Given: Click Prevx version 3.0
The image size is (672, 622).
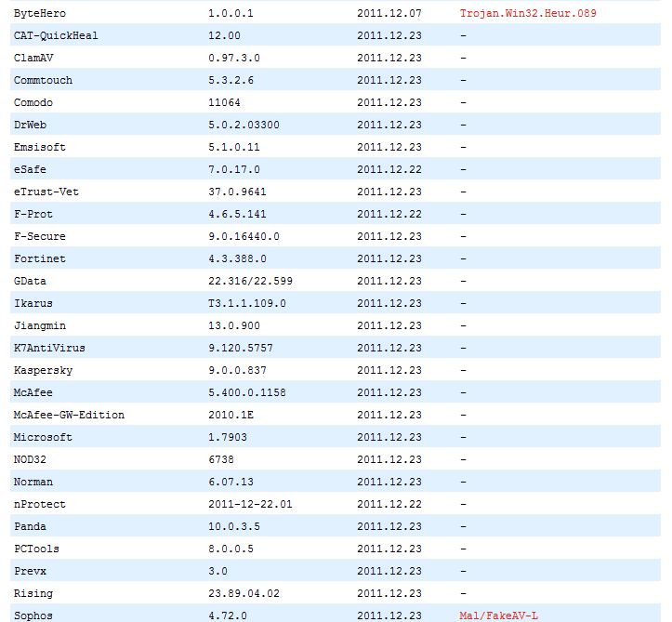Looking at the screenshot, I should pos(217,571).
